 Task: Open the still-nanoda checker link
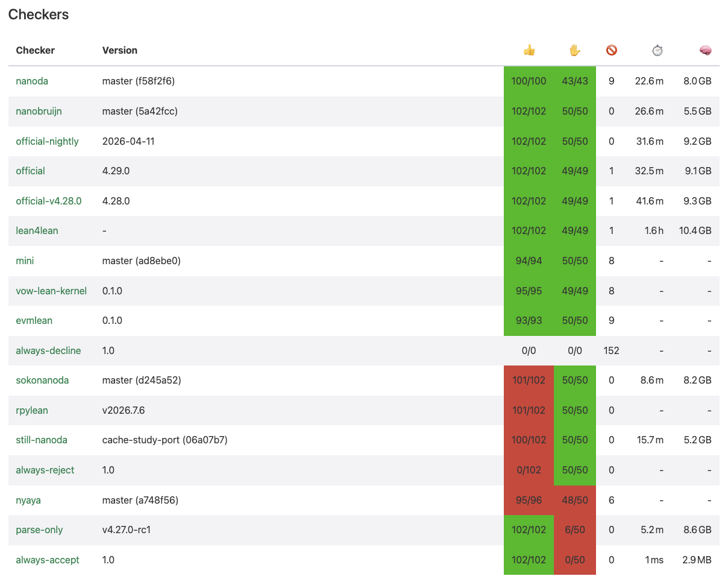(x=42, y=440)
